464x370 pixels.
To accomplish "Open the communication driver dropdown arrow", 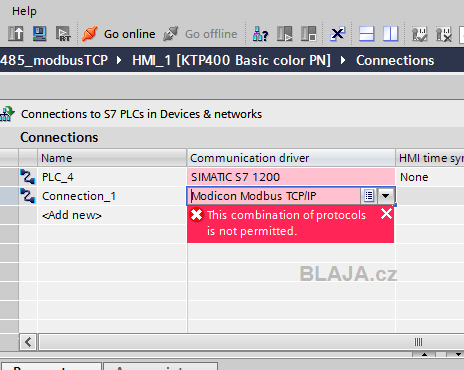I will click(386, 196).
